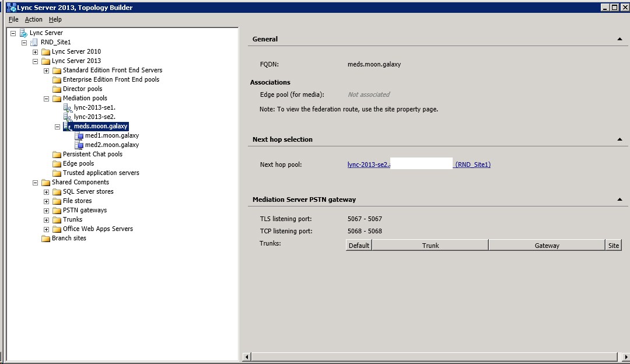Click the lync-2013-se1 mediation pool icon
The image size is (630, 364).
(x=68, y=108)
